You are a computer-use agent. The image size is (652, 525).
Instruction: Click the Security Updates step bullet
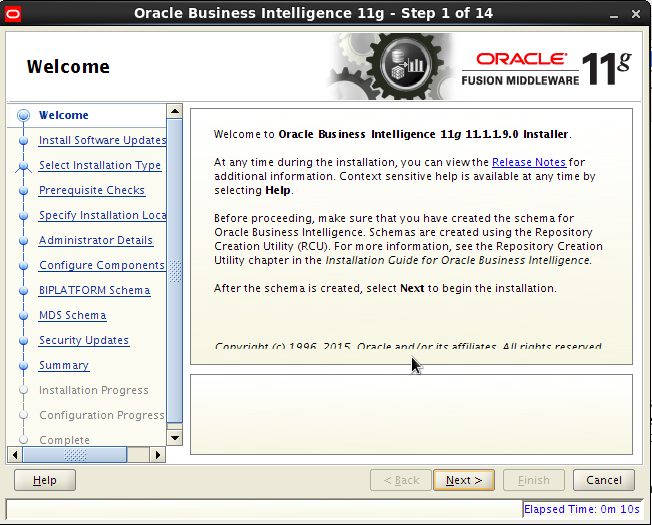(24, 340)
